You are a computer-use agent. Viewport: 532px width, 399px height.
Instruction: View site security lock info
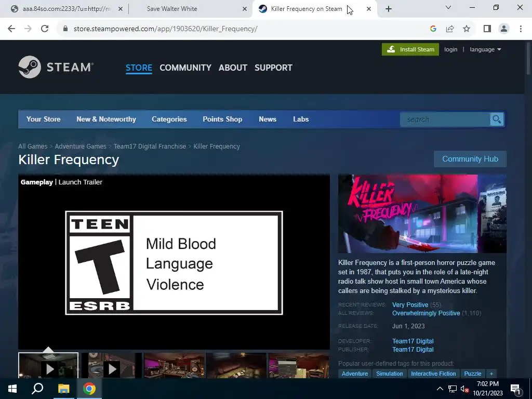pos(65,29)
